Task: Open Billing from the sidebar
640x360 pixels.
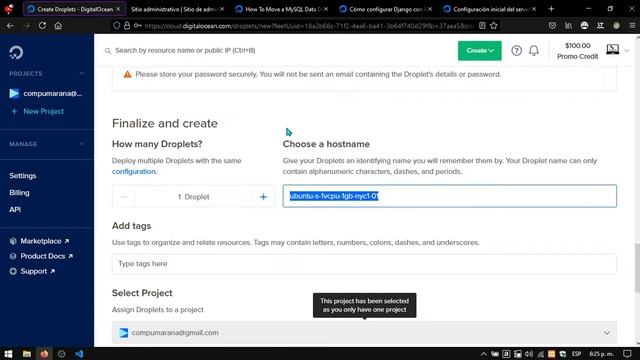Action: [19, 193]
